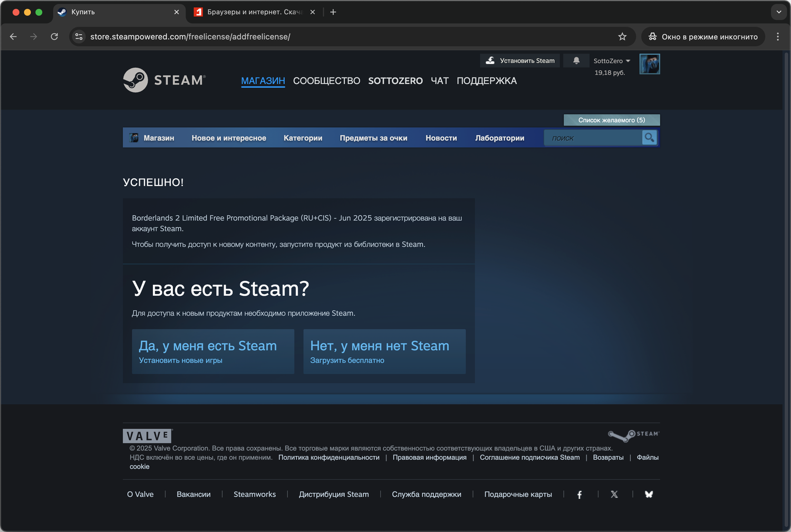Open the Новое и интересное store menu
Screen dimensions: 791x532
[229, 138]
